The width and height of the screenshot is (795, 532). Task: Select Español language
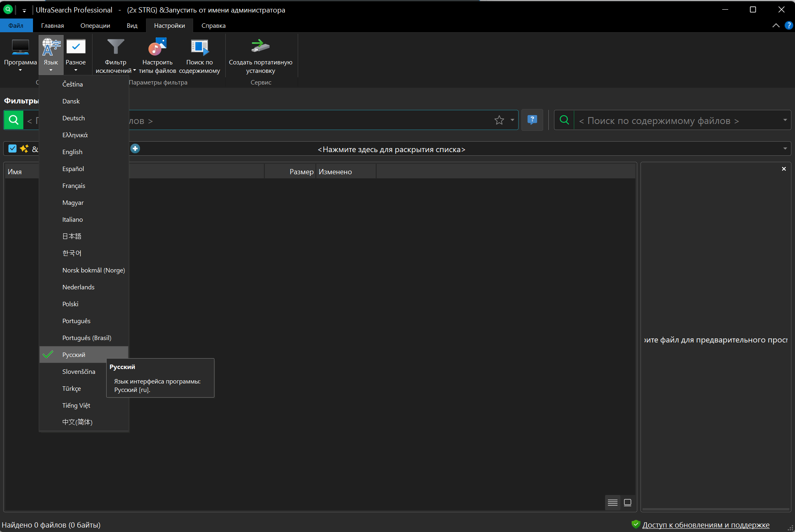[x=84, y=169]
